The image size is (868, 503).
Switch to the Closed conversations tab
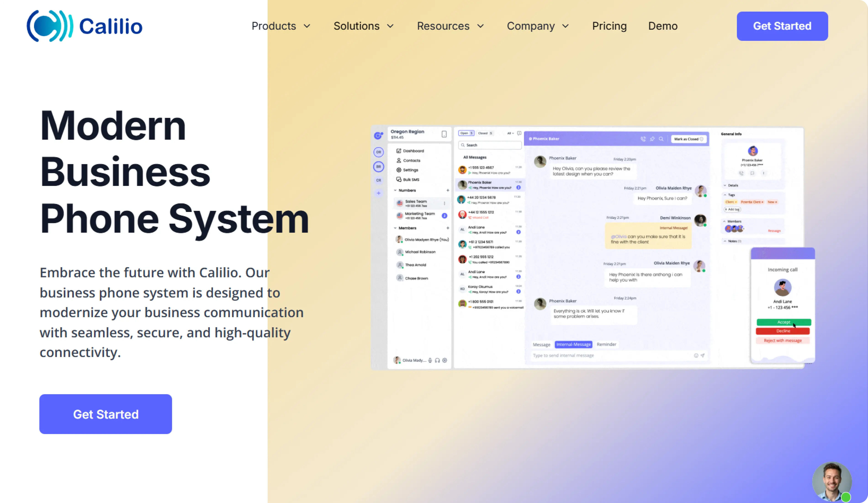[485, 133]
